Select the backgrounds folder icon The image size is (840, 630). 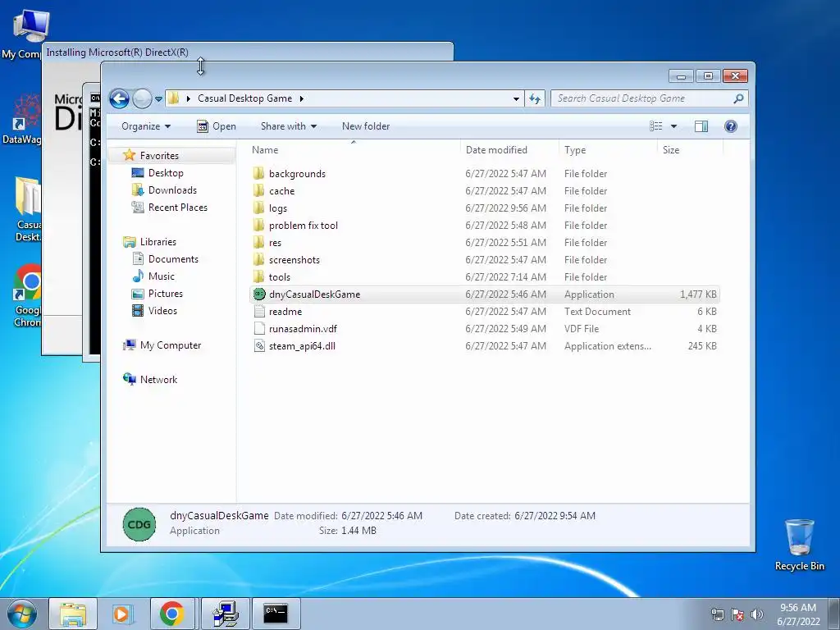coord(258,173)
